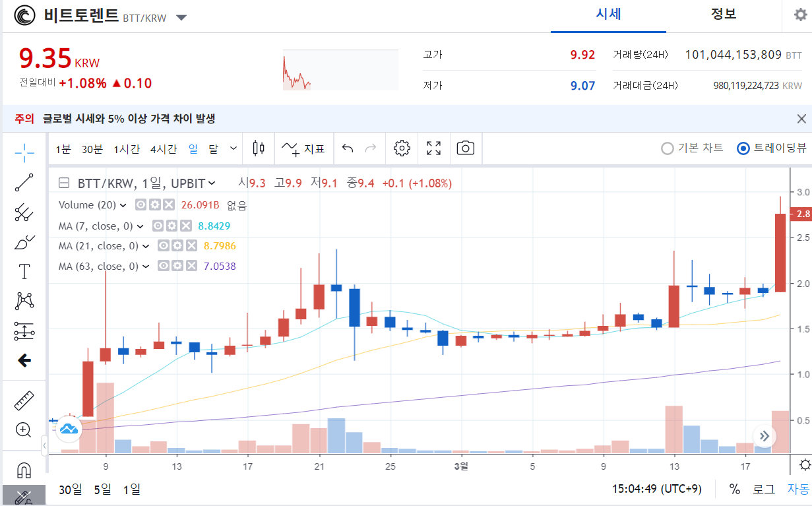Image resolution: width=812 pixels, height=506 pixels.
Task: Redo the chart action
Action: point(371,148)
